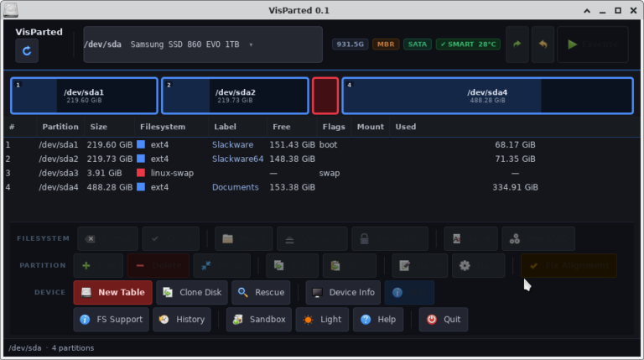
Task: Click red linux-swap color swatch for /dev/sda3
Action: [x=141, y=173]
